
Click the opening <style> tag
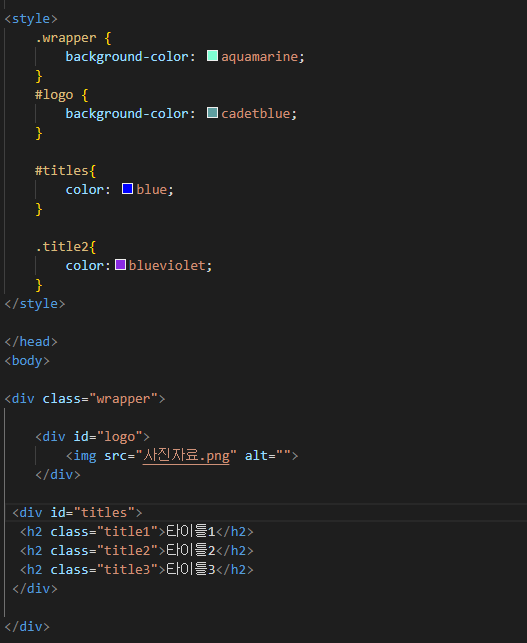coord(31,19)
